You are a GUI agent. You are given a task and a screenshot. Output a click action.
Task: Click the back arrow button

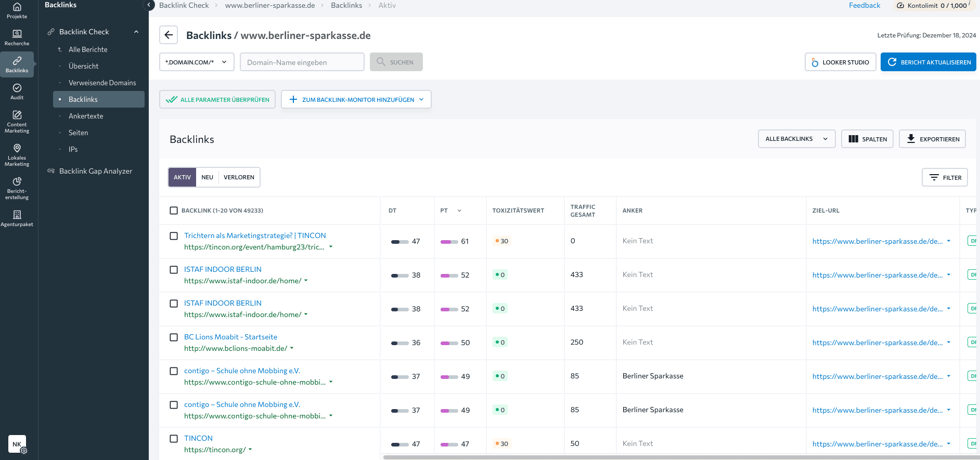pyautogui.click(x=169, y=35)
